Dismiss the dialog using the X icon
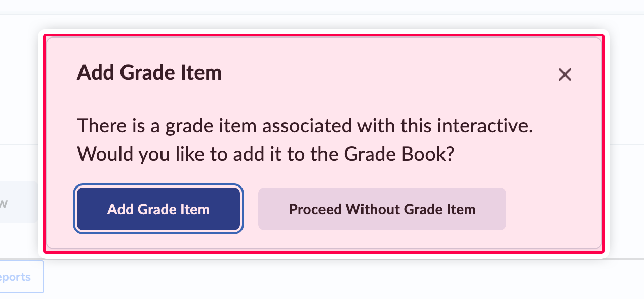644x299 pixels. (565, 75)
